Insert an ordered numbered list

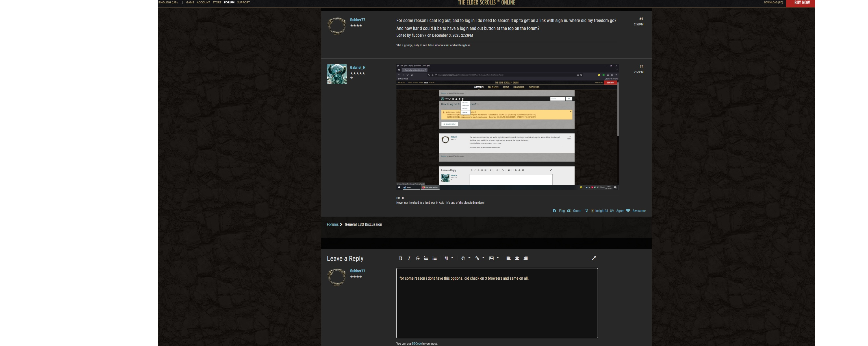(x=426, y=258)
